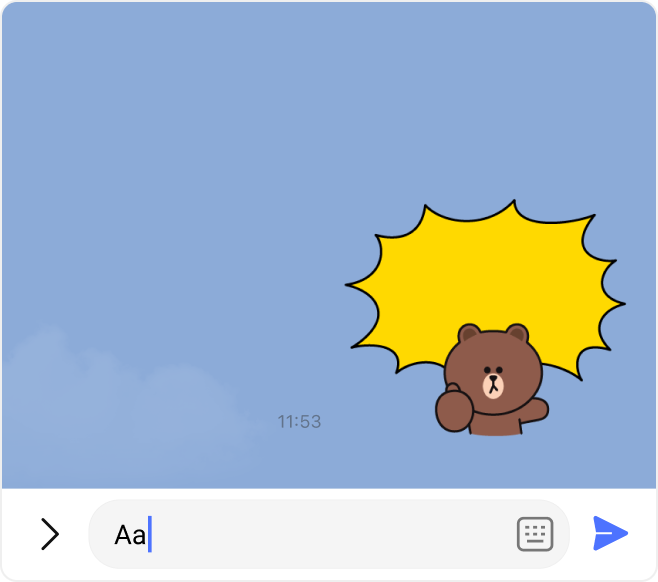This screenshot has width=658, height=582.
Task: Select the 11:53 timestamp text
Action: click(x=299, y=422)
